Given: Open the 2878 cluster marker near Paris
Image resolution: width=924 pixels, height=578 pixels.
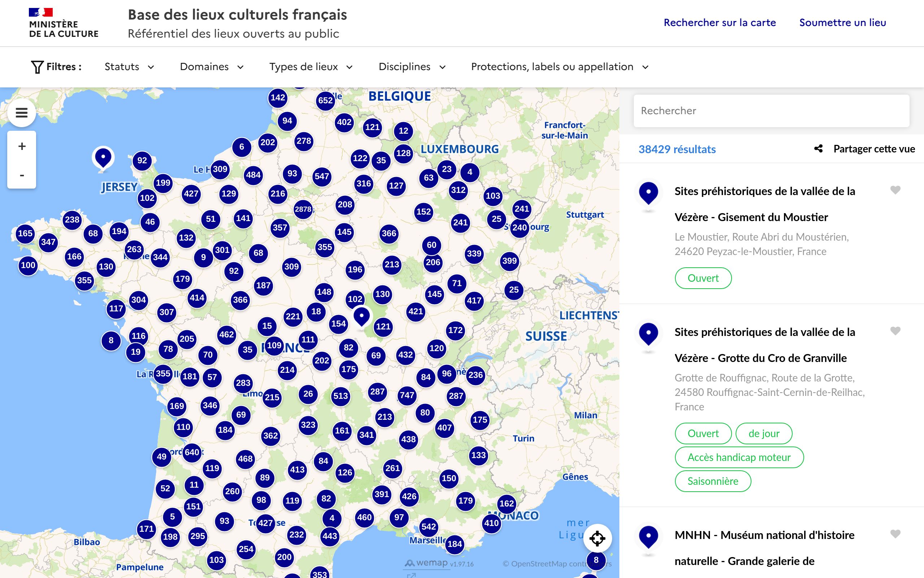Looking at the screenshot, I should tap(303, 209).
